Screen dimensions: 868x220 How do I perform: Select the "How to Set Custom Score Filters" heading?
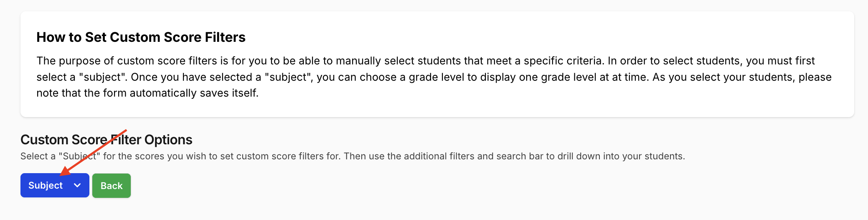tap(141, 37)
